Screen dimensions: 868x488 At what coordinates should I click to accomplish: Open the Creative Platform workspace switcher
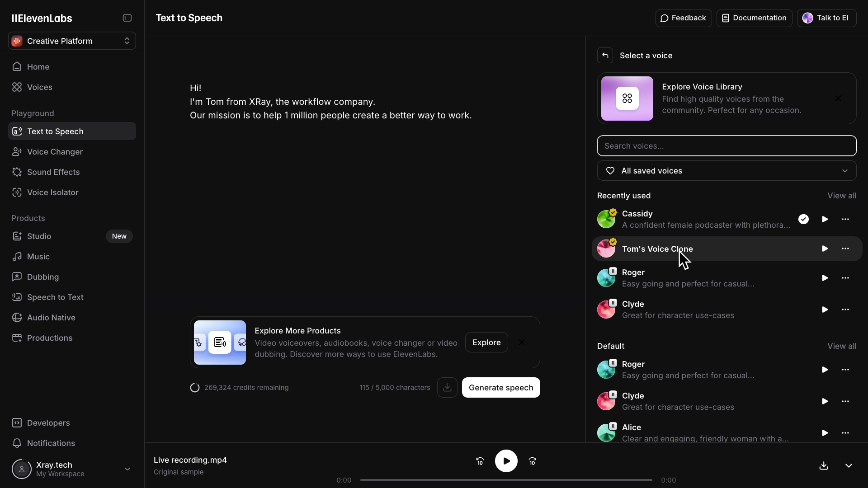pos(71,41)
